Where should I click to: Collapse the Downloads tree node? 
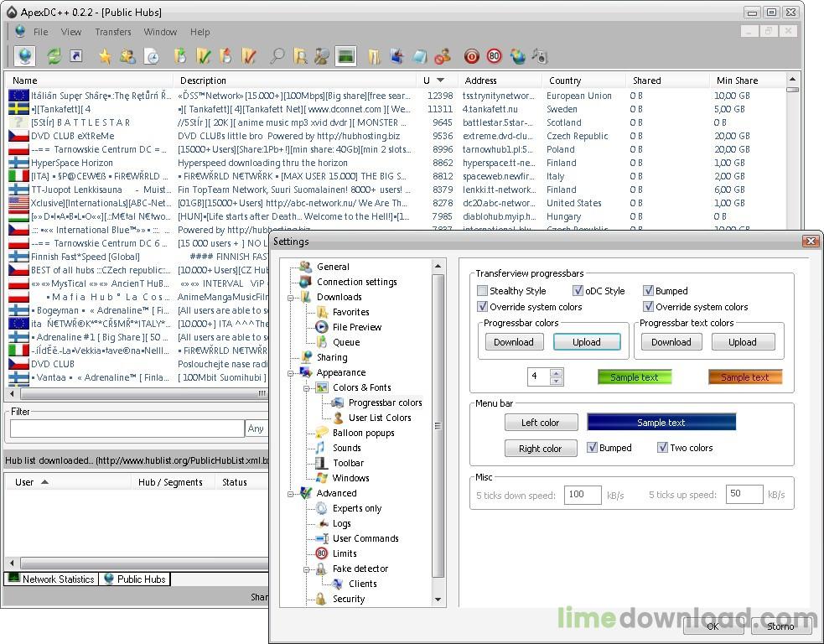[x=291, y=297]
